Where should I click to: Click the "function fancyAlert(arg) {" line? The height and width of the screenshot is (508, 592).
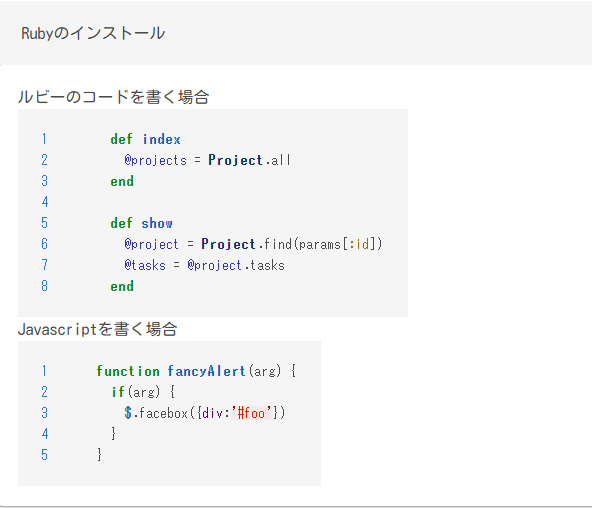(x=196, y=371)
